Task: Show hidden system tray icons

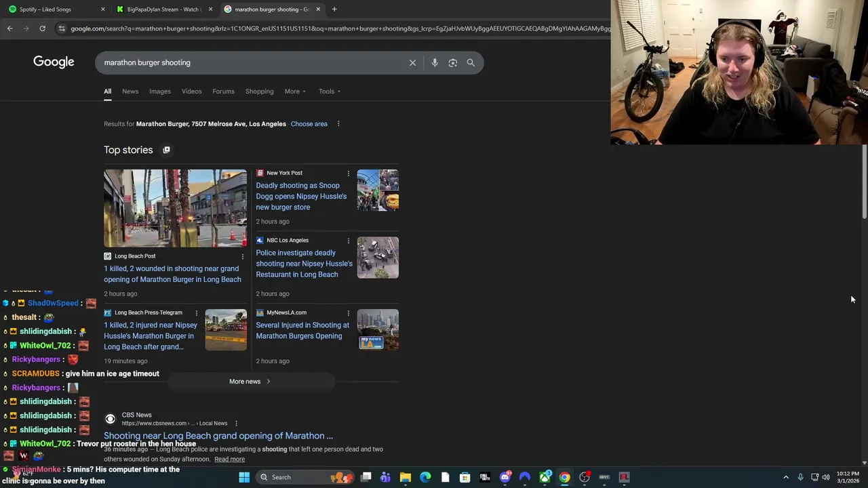Action: [786, 477]
